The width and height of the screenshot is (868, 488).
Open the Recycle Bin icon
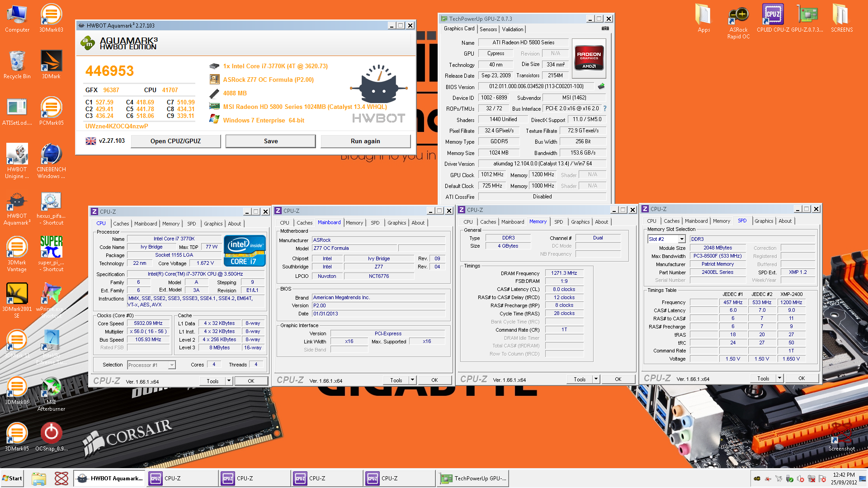coord(17,65)
